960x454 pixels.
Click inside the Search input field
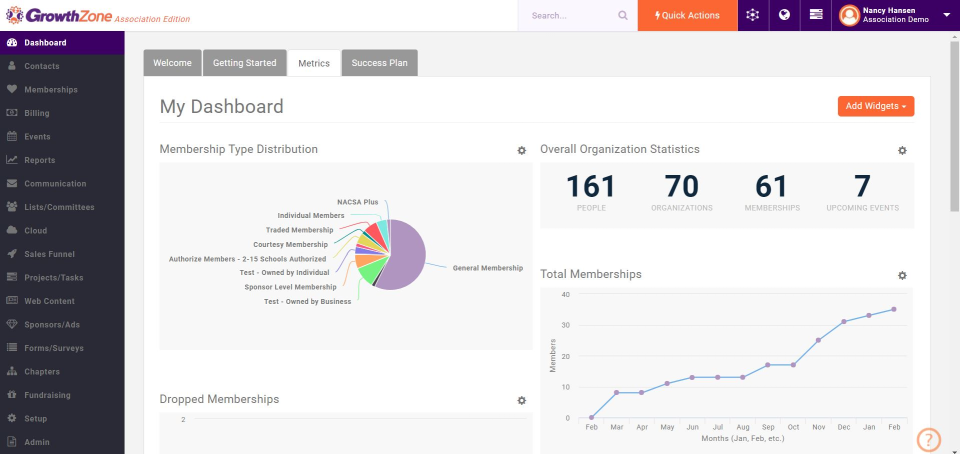point(572,16)
